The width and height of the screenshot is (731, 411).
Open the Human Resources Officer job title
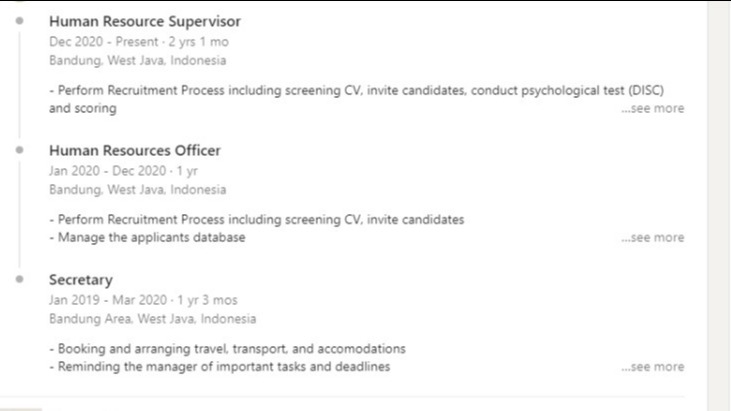[x=134, y=150]
